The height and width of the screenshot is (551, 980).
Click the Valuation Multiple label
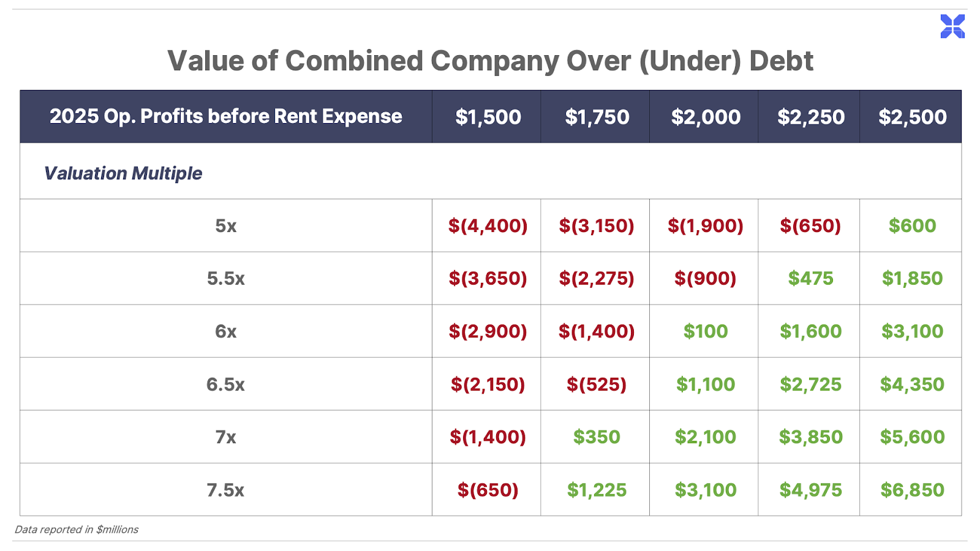tap(123, 173)
